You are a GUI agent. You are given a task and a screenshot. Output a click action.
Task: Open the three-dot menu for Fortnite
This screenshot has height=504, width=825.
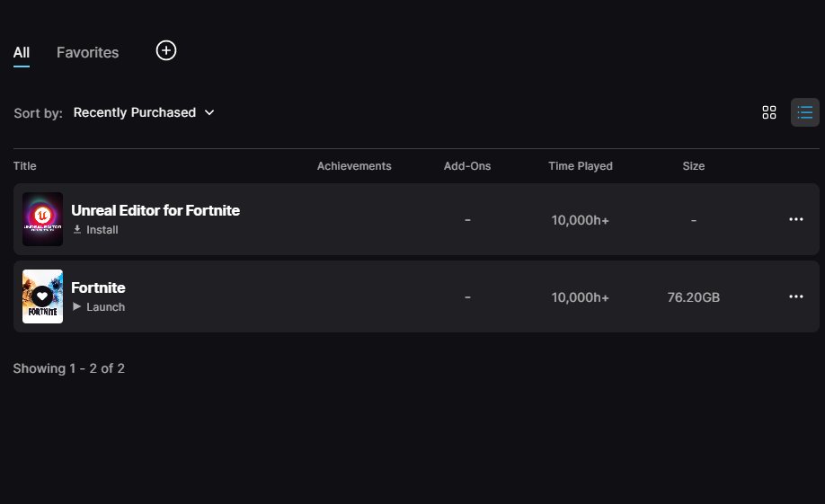coord(795,296)
